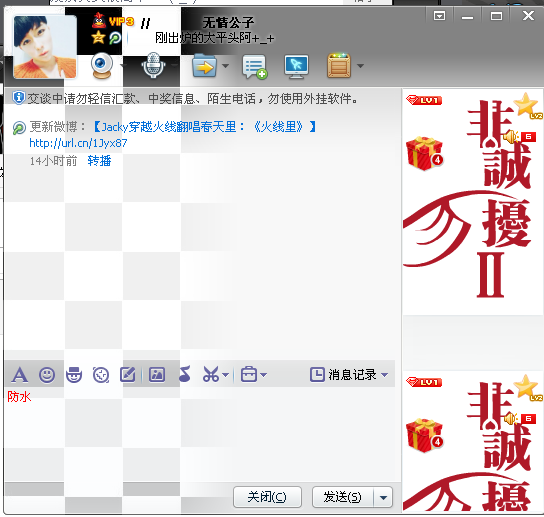This screenshot has width=544, height=517.
Task: Click the 14小时前 timestamp text
Action: pos(53,161)
